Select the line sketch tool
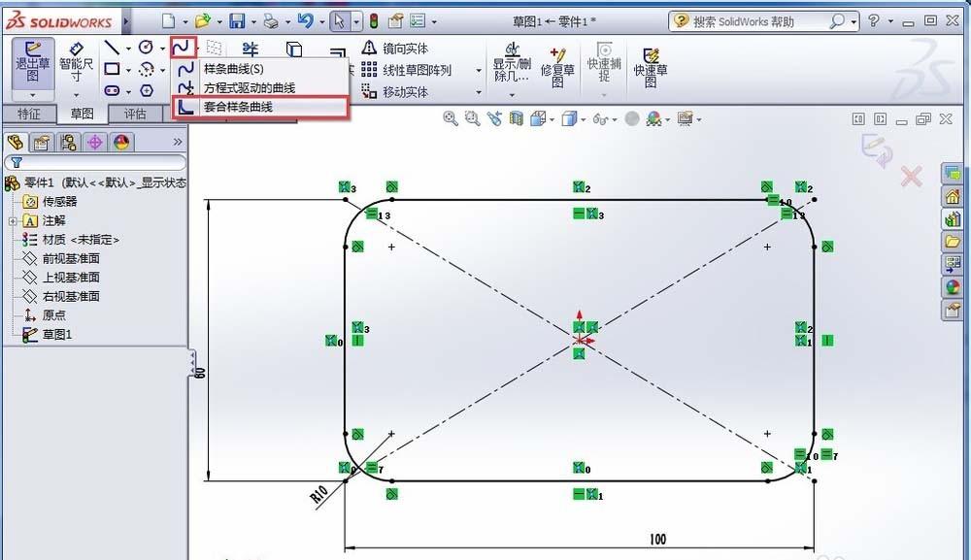Image resolution: width=971 pixels, height=560 pixels. pos(112,49)
